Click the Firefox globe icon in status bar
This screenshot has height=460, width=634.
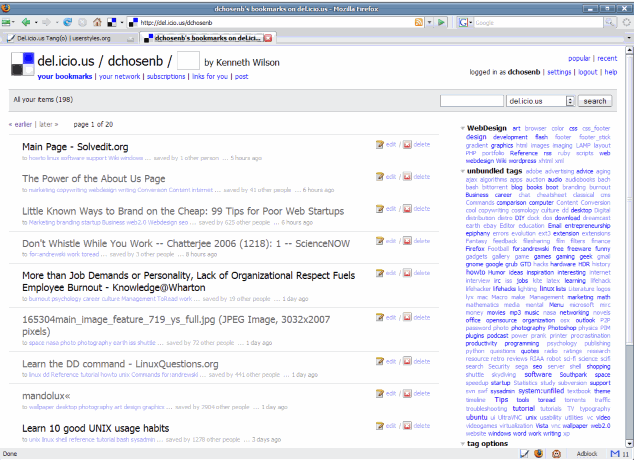(x=538, y=454)
